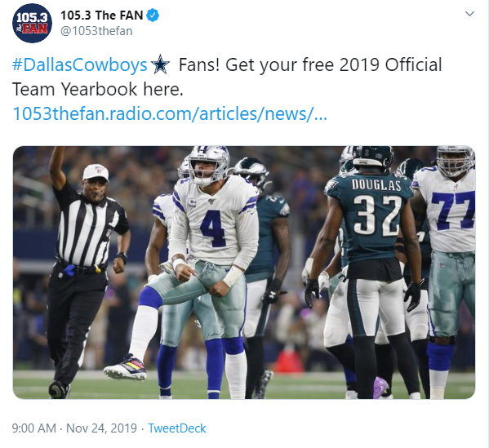Click the number 77 jersey in photo
Viewport: 489px width, 448px height.
click(449, 209)
